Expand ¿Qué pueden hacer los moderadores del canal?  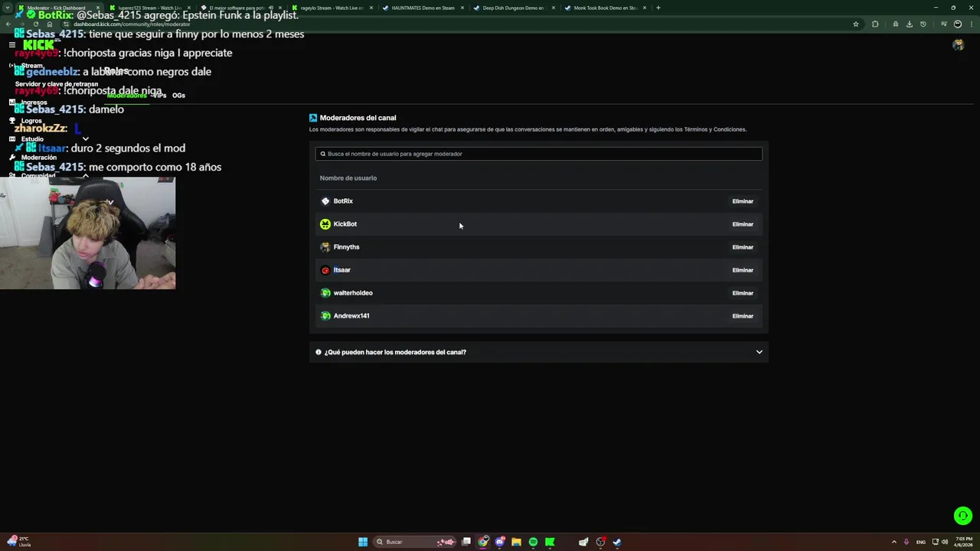[x=539, y=352]
